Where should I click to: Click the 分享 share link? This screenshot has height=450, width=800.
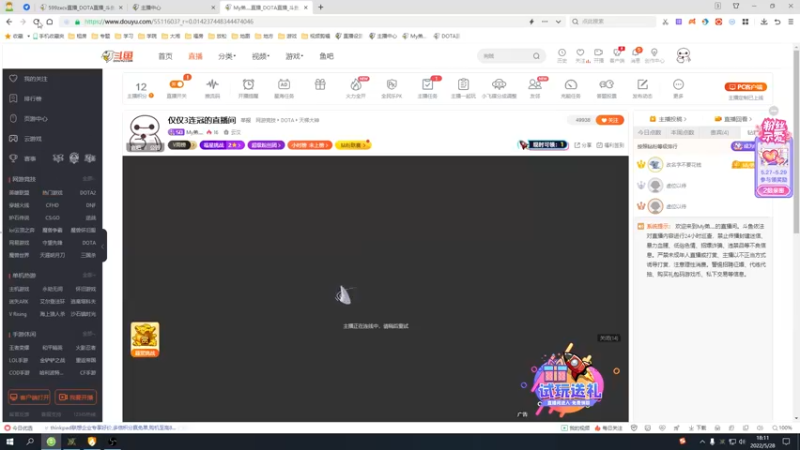581,145
